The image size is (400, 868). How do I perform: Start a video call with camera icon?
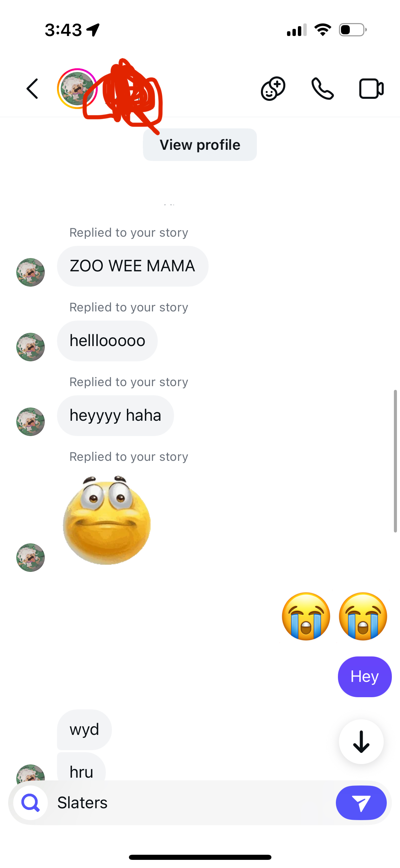pos(371,89)
